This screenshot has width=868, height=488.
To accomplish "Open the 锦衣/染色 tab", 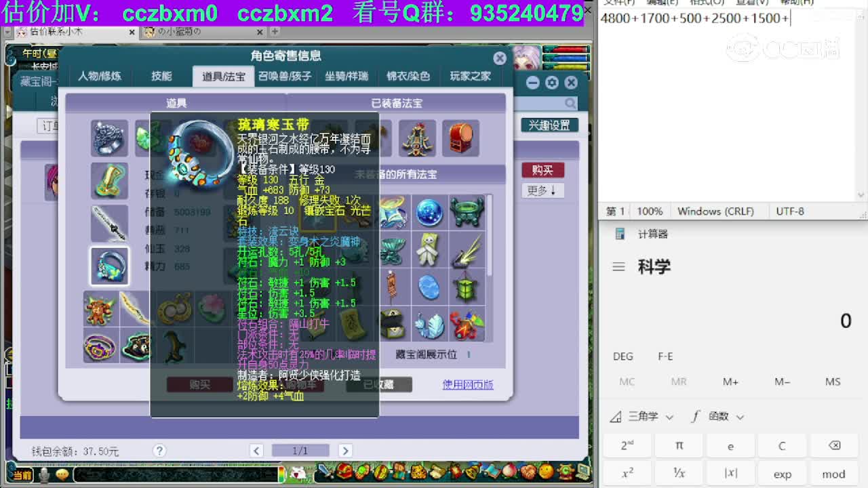I will [408, 76].
